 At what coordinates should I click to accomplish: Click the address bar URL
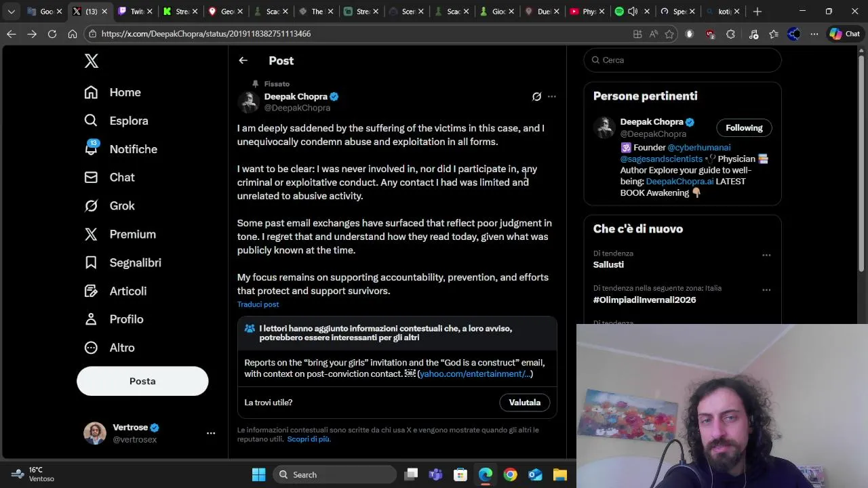pos(206,34)
